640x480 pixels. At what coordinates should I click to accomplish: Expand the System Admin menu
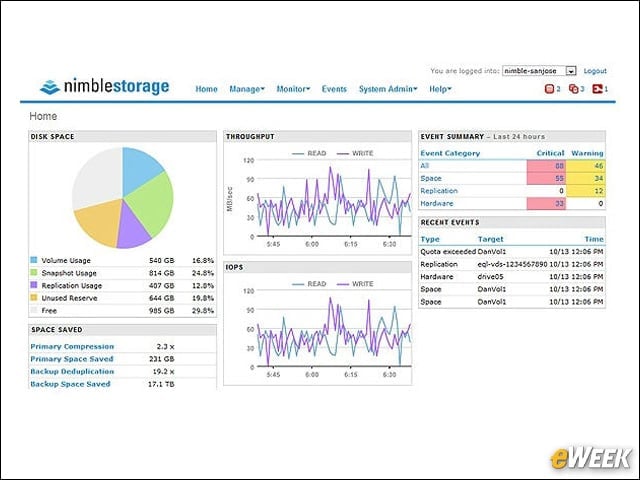(388, 89)
